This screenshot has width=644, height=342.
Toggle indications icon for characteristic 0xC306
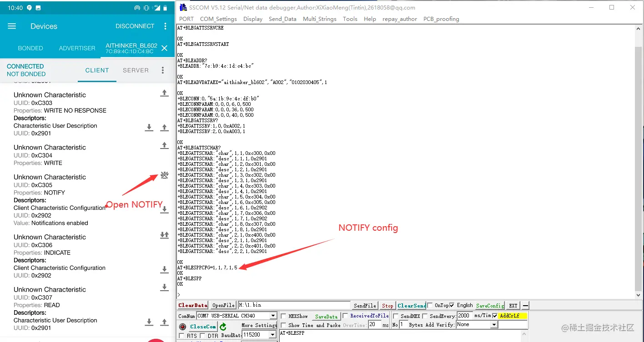[x=165, y=235]
